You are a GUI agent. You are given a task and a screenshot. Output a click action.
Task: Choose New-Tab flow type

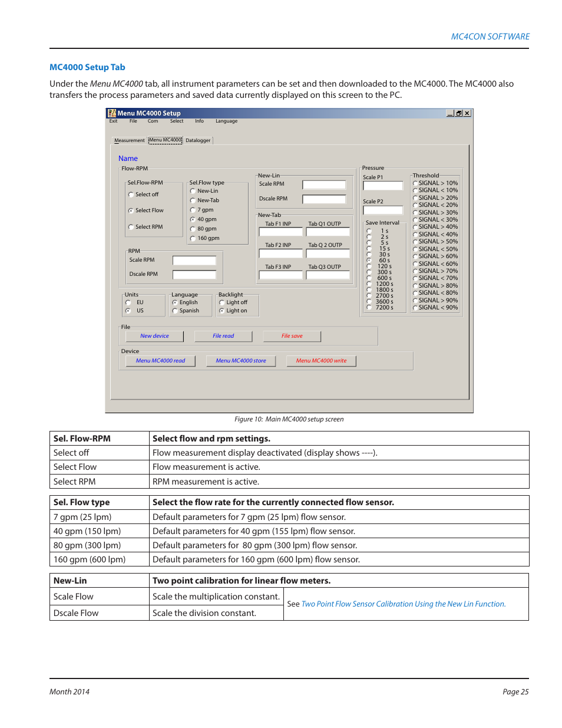pyautogui.click(x=193, y=200)
